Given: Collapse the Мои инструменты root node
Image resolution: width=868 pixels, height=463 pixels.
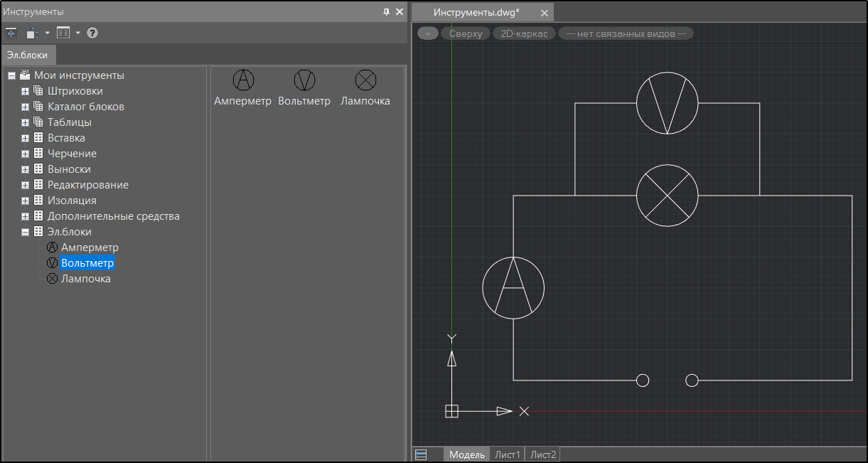Looking at the screenshot, I should tap(11, 75).
